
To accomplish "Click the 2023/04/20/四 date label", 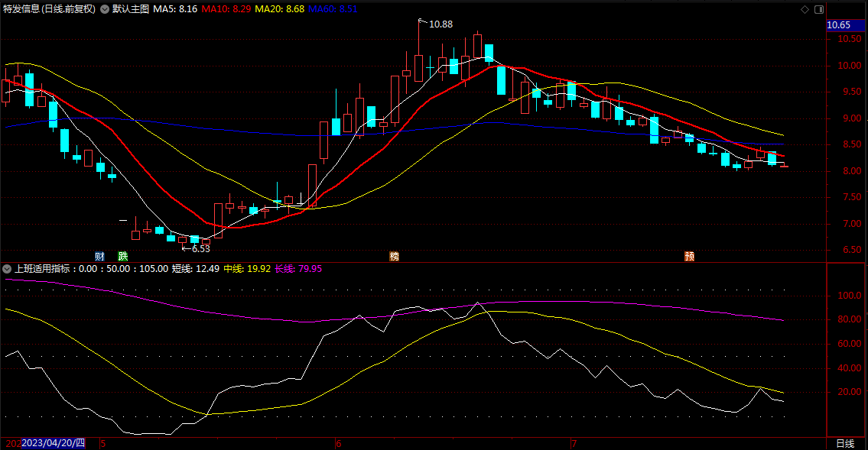I will [x=53, y=443].
